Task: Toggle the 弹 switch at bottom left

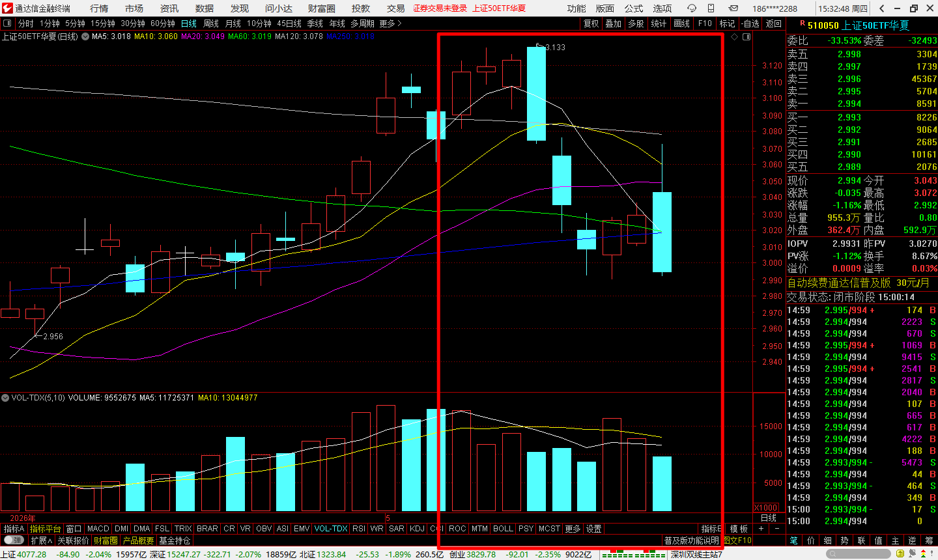Action: pos(13,540)
